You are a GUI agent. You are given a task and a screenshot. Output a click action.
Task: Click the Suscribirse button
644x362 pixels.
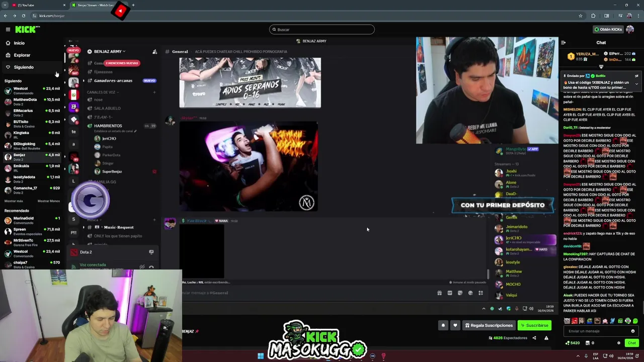[534, 325]
